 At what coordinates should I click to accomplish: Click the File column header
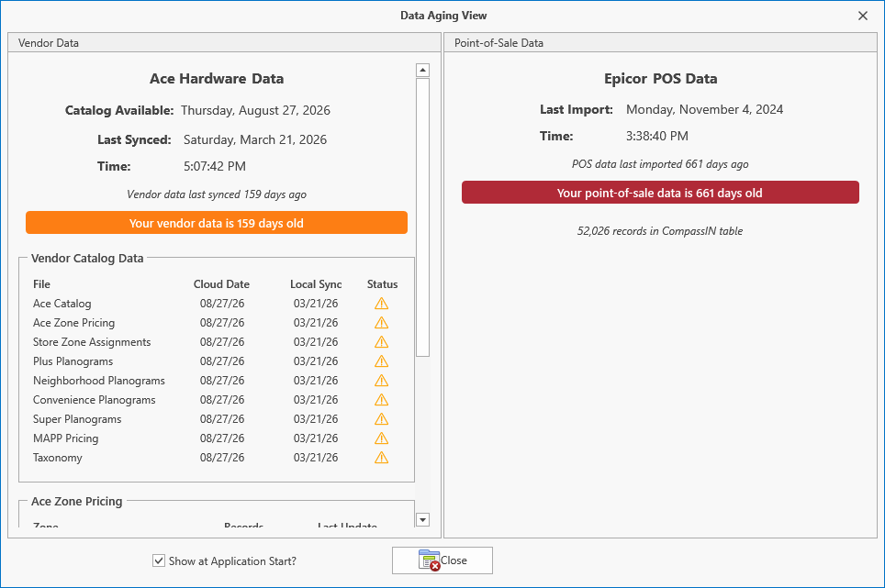(x=41, y=284)
